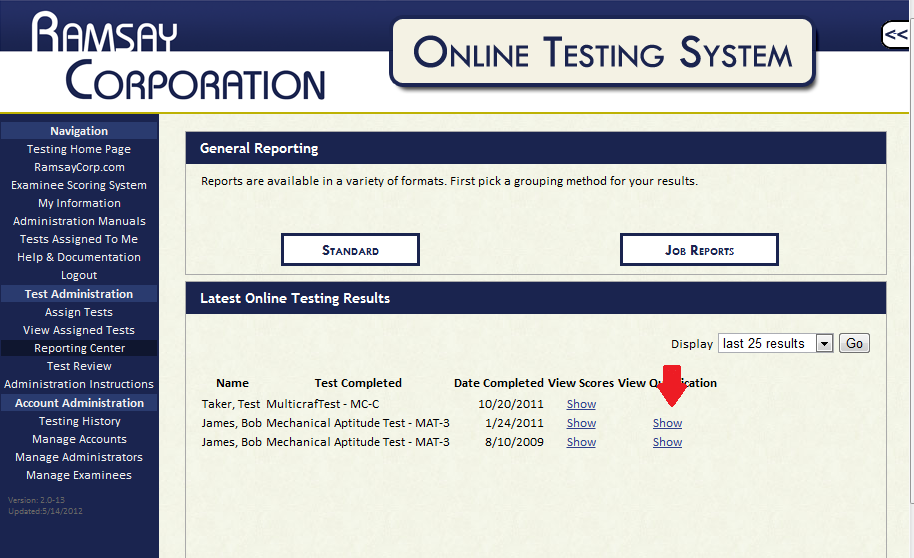Click the Account Administration section header

[79, 403]
